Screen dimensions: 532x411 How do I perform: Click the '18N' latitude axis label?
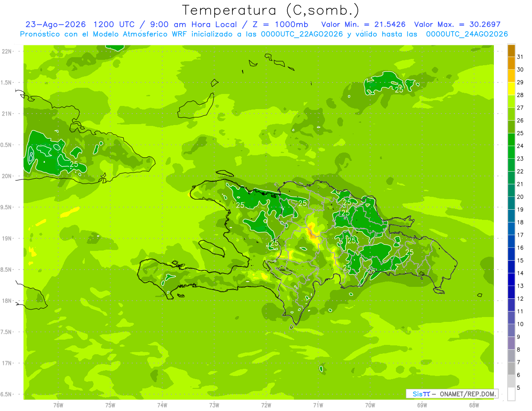(x=7, y=301)
